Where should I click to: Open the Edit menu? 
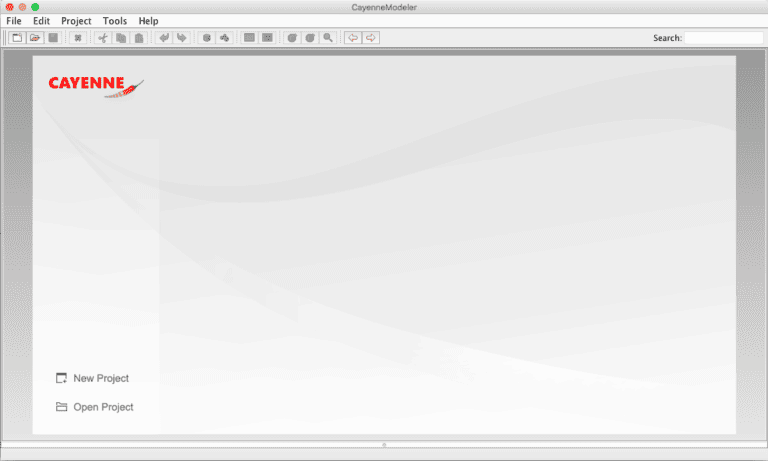click(41, 21)
